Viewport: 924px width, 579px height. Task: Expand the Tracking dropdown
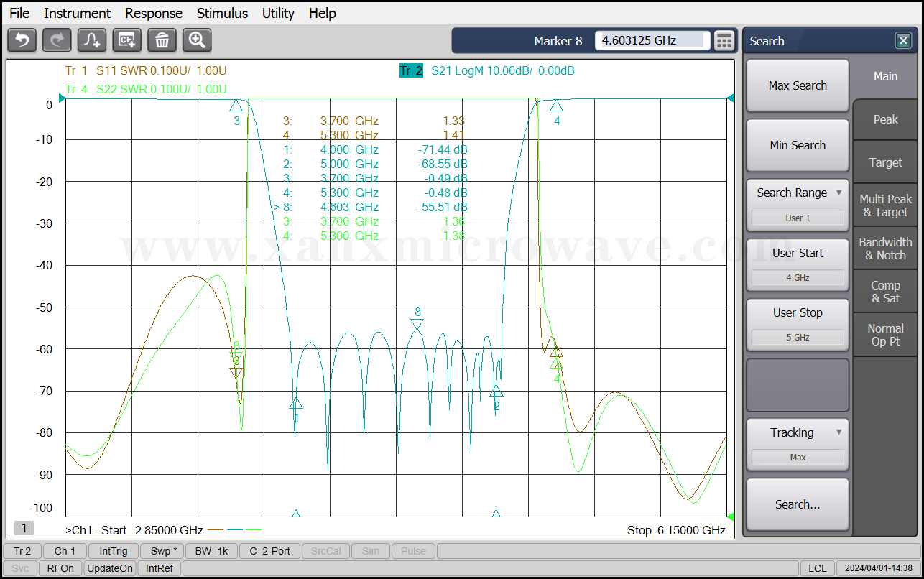pyautogui.click(x=798, y=432)
